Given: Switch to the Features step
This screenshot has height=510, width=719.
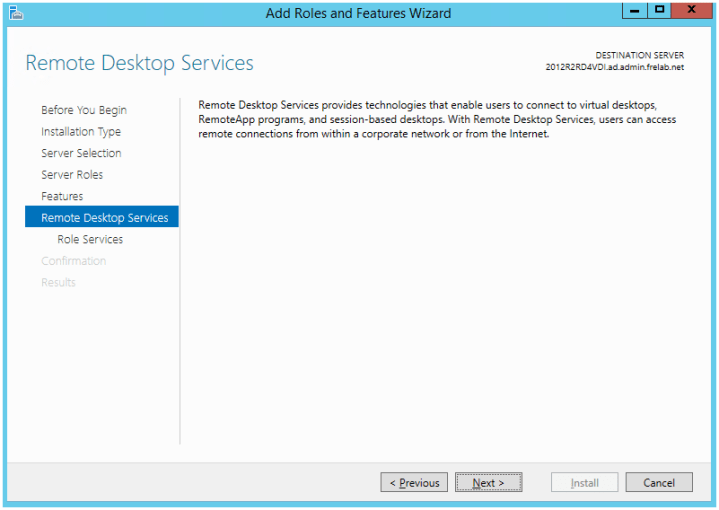Looking at the screenshot, I should coord(62,196).
